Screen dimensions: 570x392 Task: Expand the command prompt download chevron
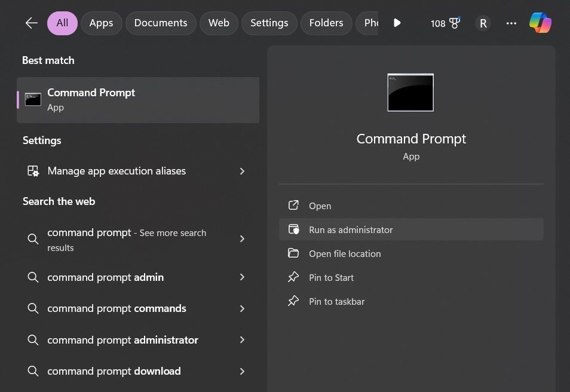(x=242, y=371)
